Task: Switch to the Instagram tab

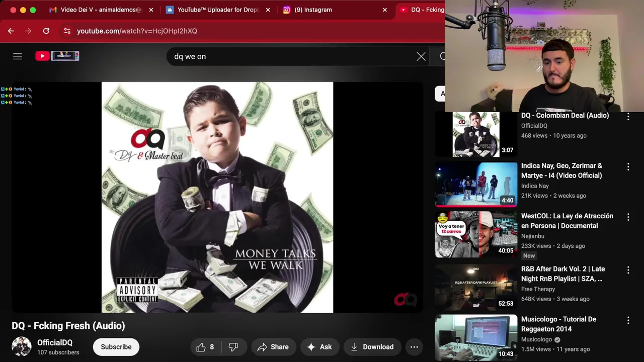Action: 313,10
